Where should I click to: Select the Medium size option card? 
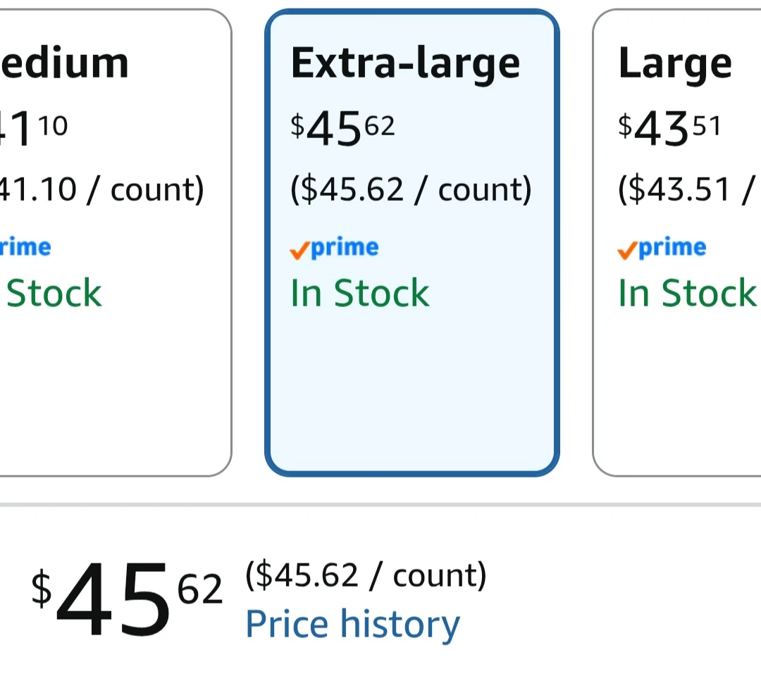(116, 242)
